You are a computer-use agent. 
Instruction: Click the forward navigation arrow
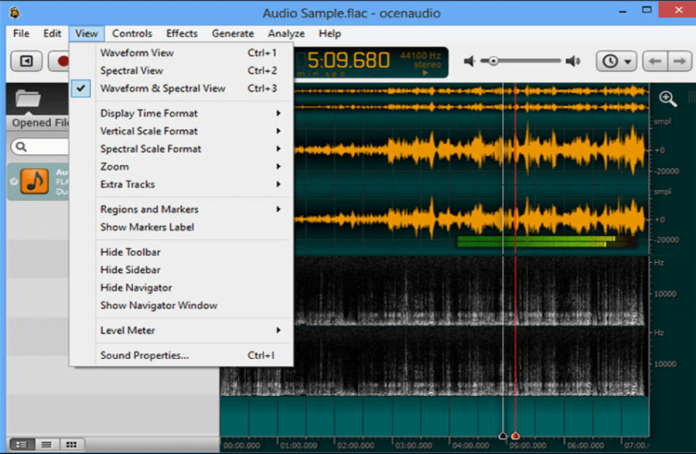pos(678,61)
